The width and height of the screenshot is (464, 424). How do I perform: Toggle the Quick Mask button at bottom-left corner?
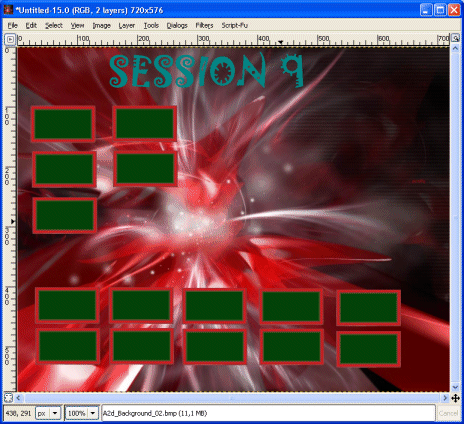pos(8,398)
